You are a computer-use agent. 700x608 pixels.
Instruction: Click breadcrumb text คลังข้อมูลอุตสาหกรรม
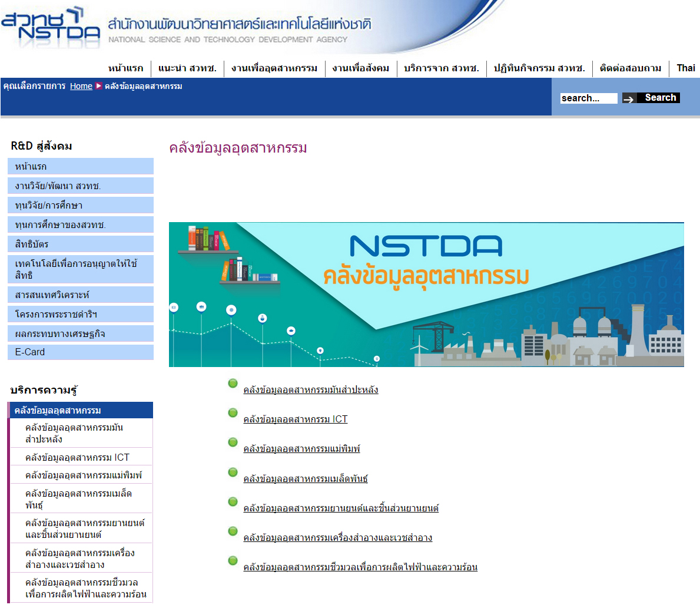point(143,86)
